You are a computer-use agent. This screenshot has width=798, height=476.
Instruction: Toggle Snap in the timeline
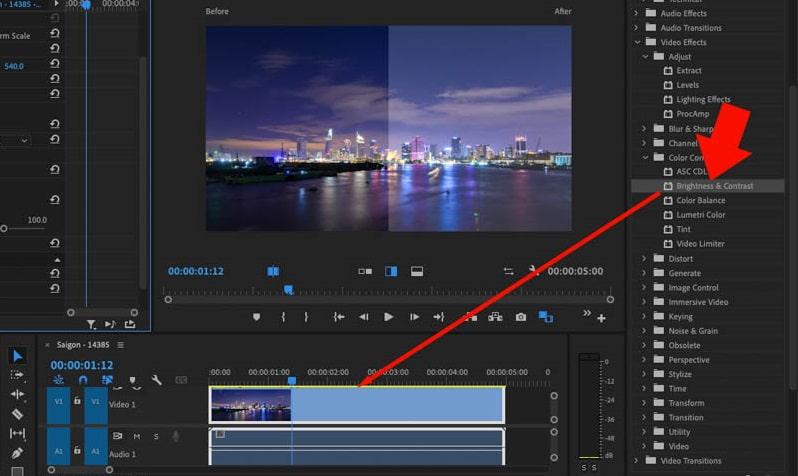[x=83, y=380]
